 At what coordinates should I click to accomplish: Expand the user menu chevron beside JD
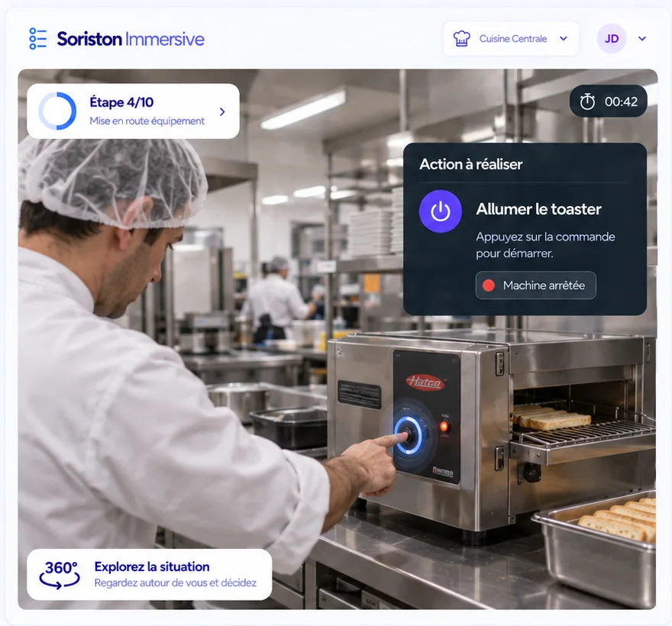point(642,39)
